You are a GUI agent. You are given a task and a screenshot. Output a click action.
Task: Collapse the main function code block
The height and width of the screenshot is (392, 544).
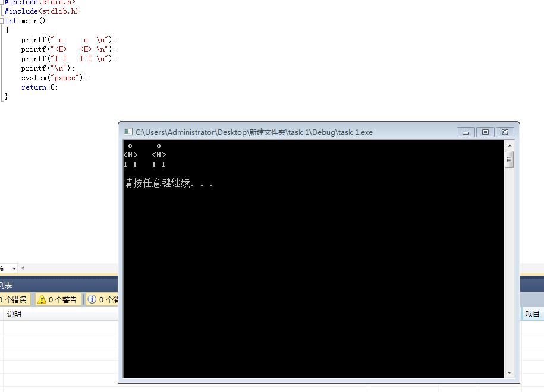pos(2,21)
